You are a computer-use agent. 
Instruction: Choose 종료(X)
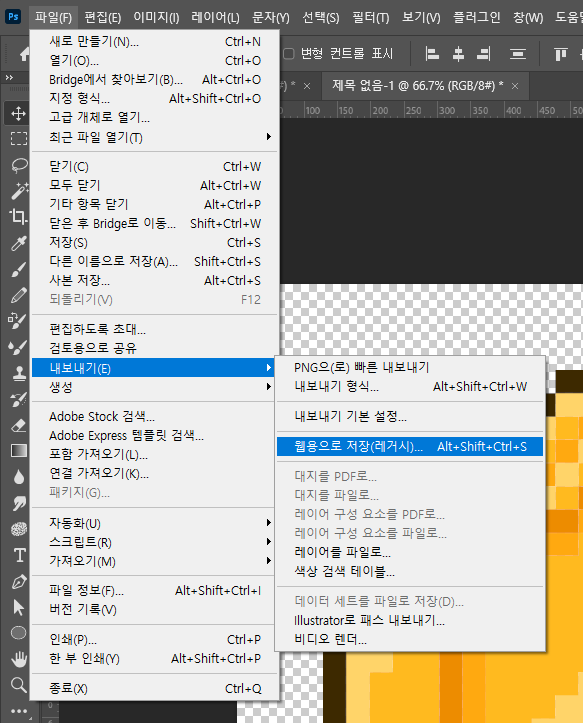tap(155, 688)
